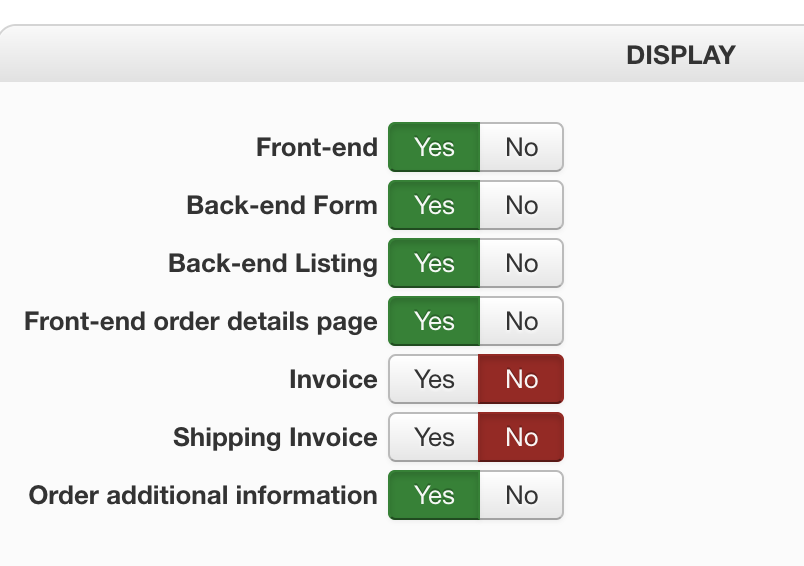The height and width of the screenshot is (566, 804).
Task: Click the Shipping Invoice label text
Action: [275, 437]
